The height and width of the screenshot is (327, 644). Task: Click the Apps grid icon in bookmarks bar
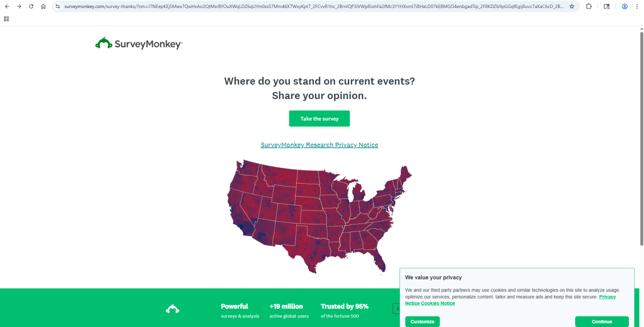[6, 19]
